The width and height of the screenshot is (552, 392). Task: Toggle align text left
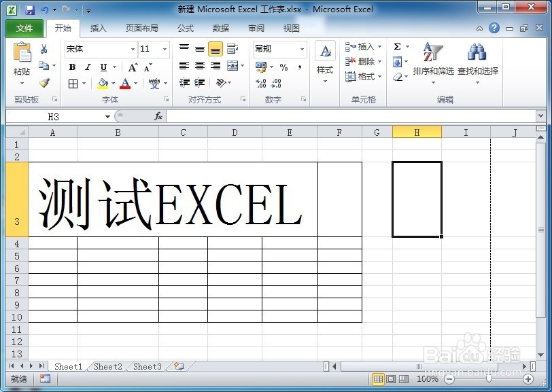[x=184, y=66]
